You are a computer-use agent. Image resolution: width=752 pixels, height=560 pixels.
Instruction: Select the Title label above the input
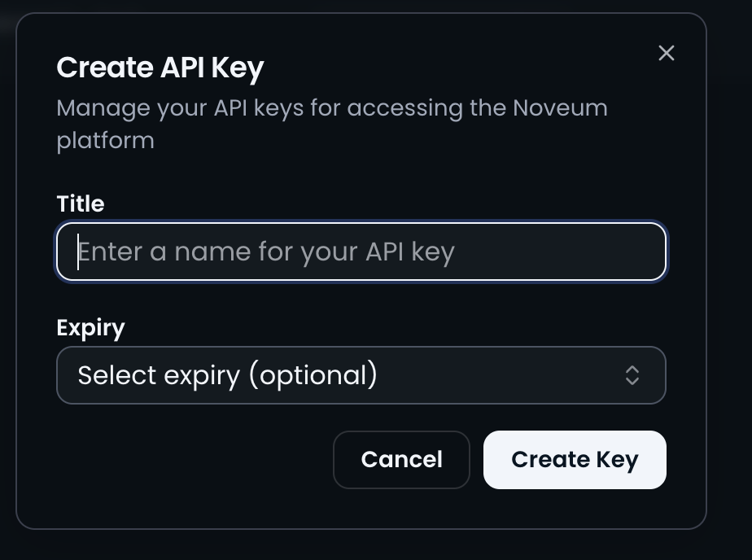[x=79, y=203]
